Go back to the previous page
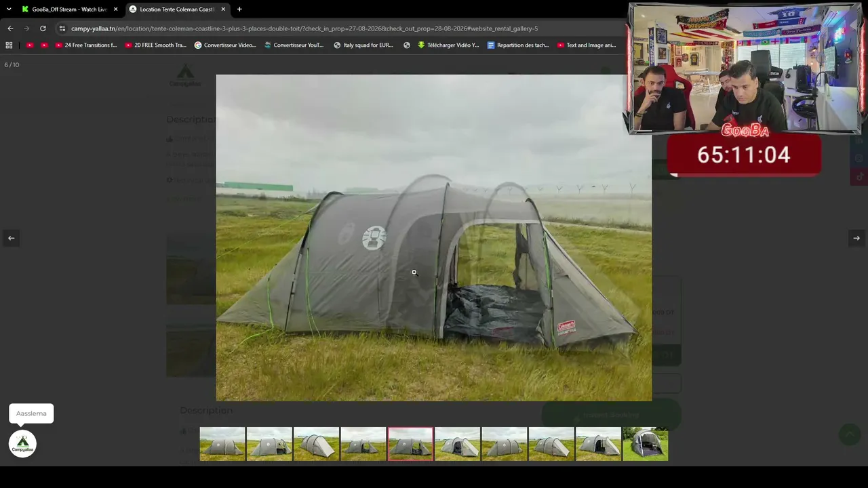This screenshot has width=868, height=488. click(10, 28)
